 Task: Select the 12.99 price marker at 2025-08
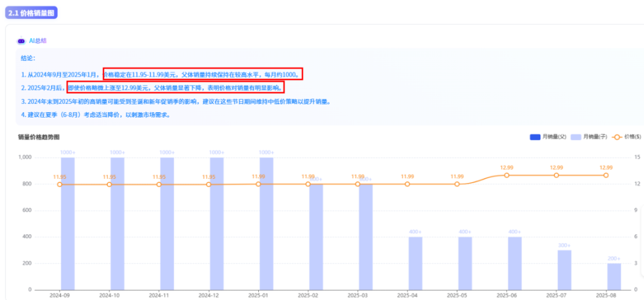click(x=606, y=175)
